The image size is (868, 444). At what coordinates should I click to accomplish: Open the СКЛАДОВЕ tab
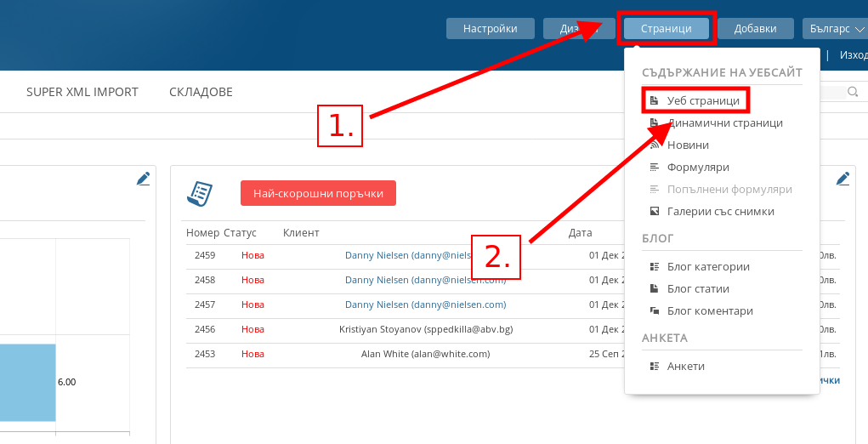pos(201,92)
